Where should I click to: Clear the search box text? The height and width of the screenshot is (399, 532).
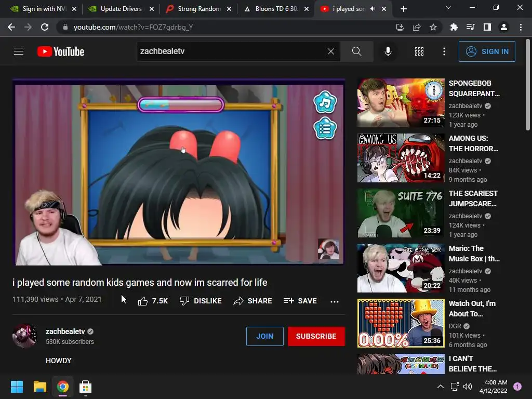[x=331, y=51]
